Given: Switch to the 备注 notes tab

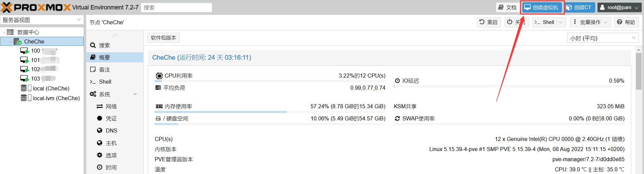Looking at the screenshot, I should click(x=104, y=70).
